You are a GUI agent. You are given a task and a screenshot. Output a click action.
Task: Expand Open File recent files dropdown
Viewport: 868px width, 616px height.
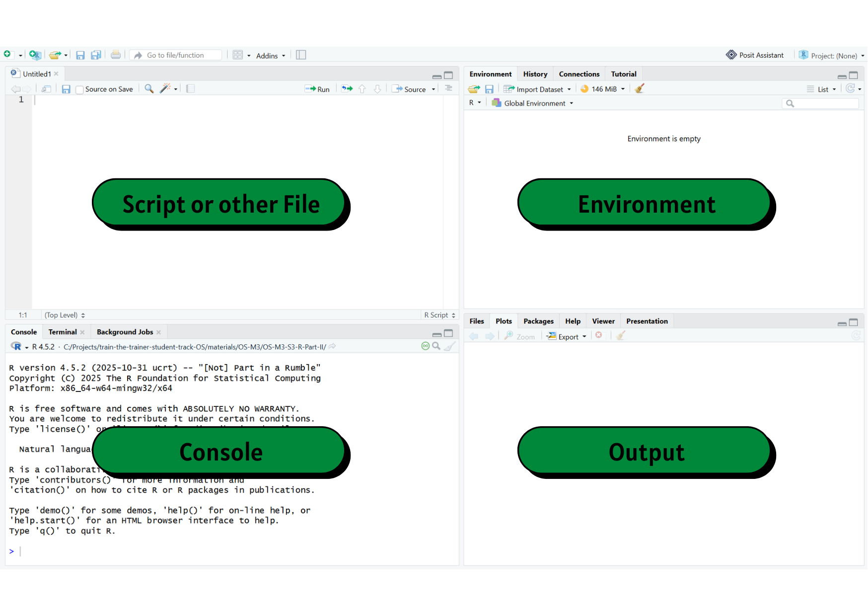(x=66, y=56)
